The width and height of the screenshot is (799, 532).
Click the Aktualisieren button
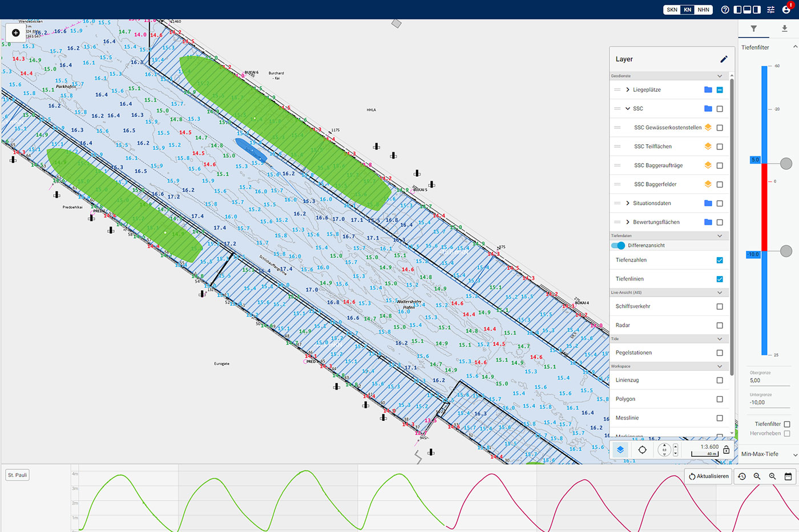click(x=708, y=476)
